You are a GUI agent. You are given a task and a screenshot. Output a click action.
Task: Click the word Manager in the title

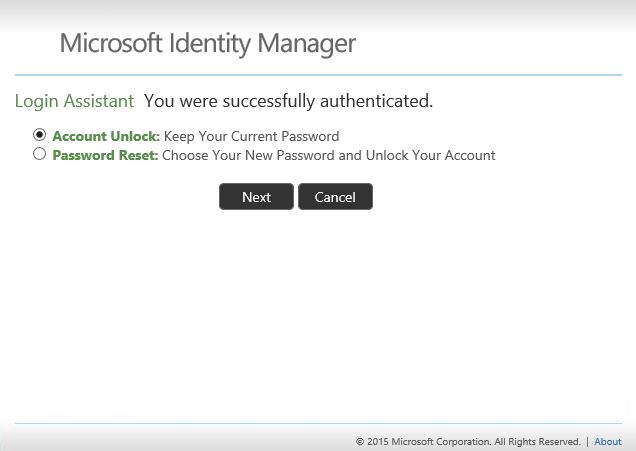coord(307,44)
